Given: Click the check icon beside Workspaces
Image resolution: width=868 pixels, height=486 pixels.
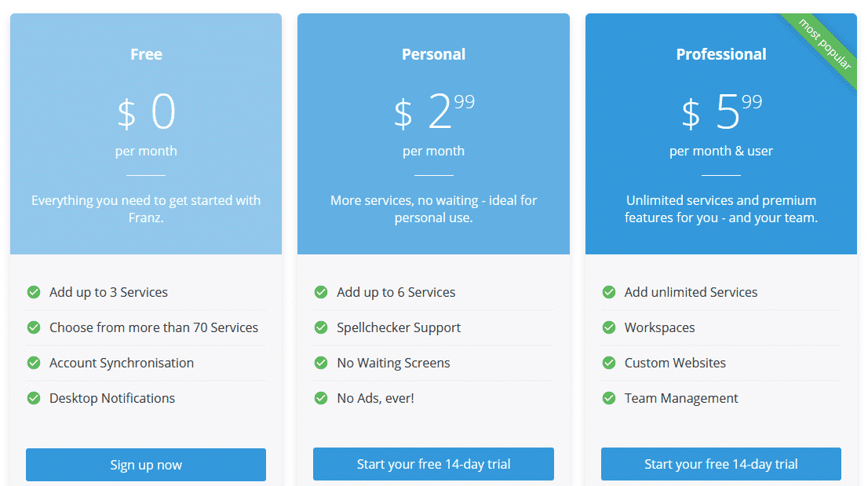Looking at the screenshot, I should coord(609,327).
